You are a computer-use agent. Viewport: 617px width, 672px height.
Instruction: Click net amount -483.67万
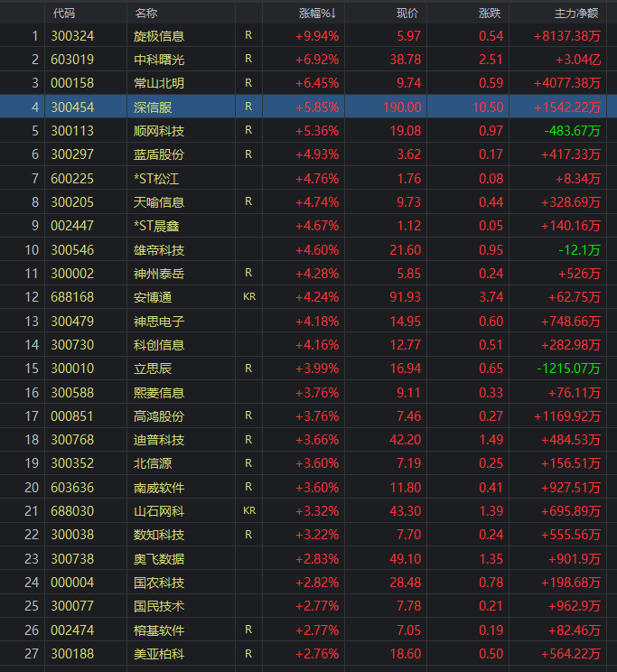[x=572, y=131]
